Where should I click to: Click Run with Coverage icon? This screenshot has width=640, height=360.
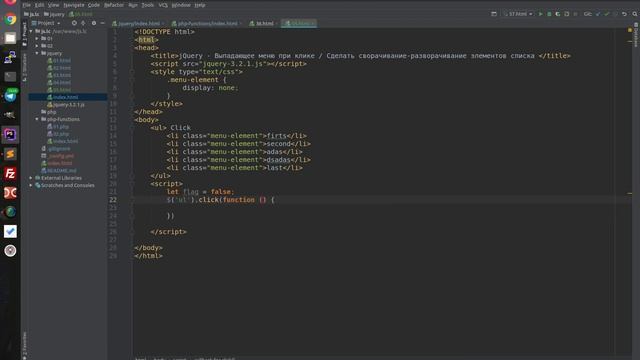(x=558, y=14)
